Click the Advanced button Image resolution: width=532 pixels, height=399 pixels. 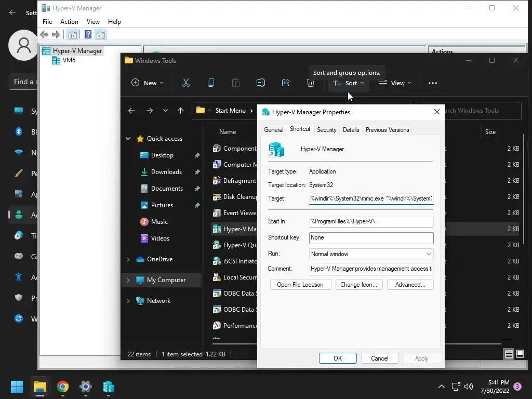pyautogui.click(x=410, y=285)
